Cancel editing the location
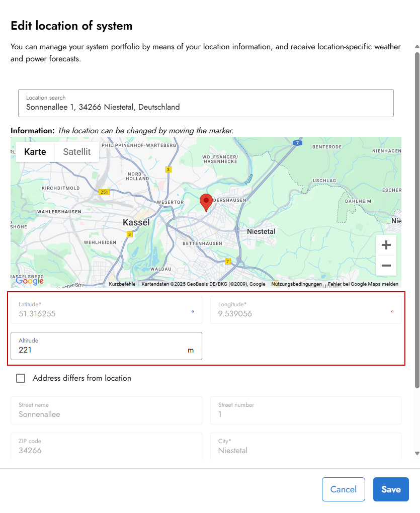 [x=344, y=489]
